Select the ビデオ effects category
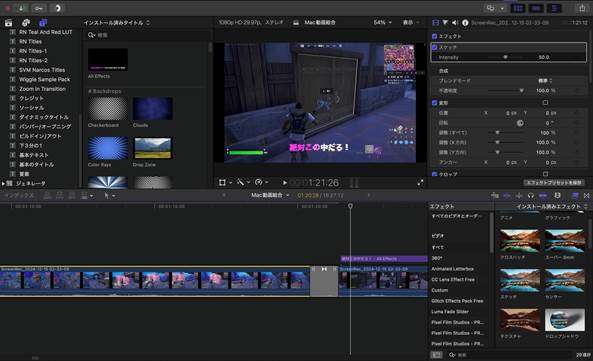 [x=438, y=236]
